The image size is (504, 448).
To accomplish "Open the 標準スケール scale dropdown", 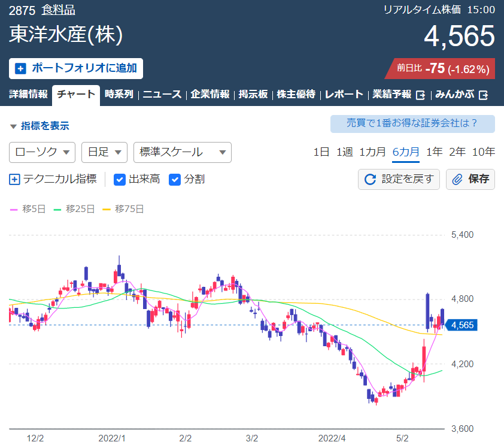I will (182, 152).
